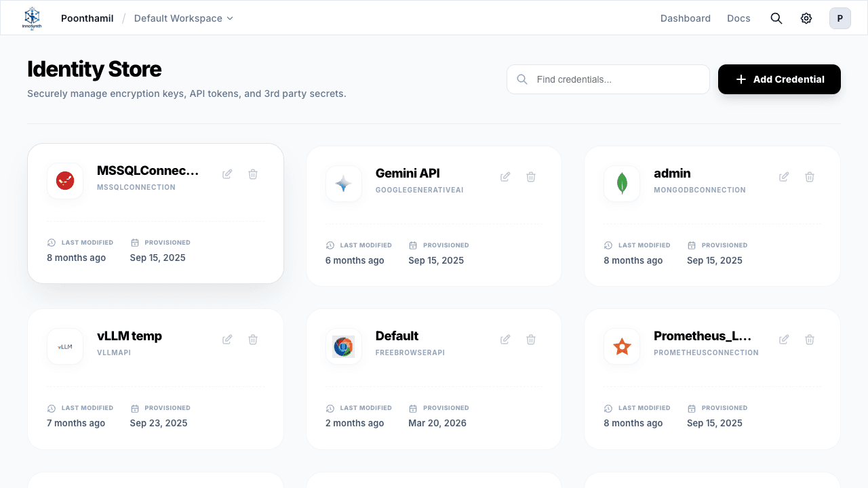
Task: Open the user avatar P menu
Action: (840, 18)
